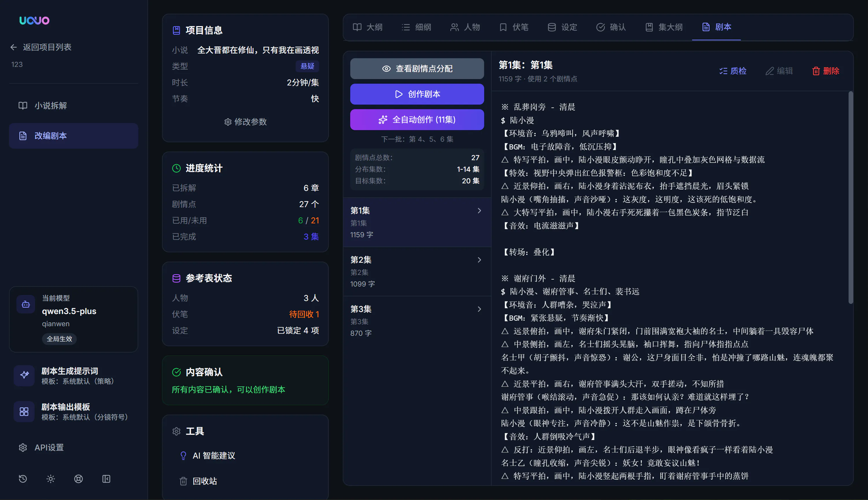Viewport: 868px width, 500px height.
Task: Click 编辑 to edit script
Action: (779, 71)
